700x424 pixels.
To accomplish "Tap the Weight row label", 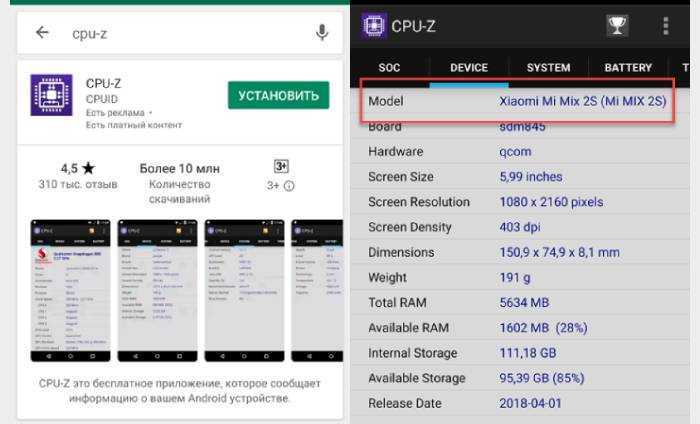I will (387, 278).
